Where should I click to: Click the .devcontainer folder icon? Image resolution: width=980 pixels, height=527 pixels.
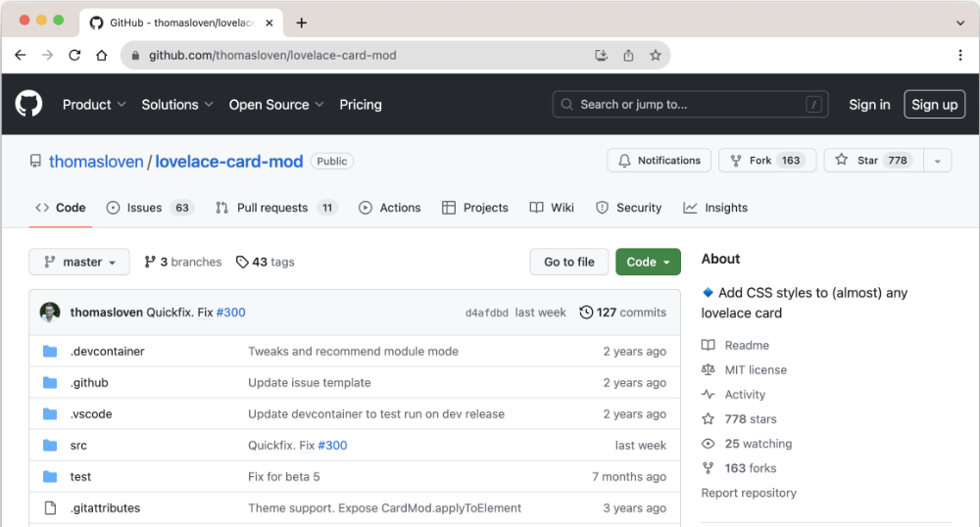pos(50,352)
